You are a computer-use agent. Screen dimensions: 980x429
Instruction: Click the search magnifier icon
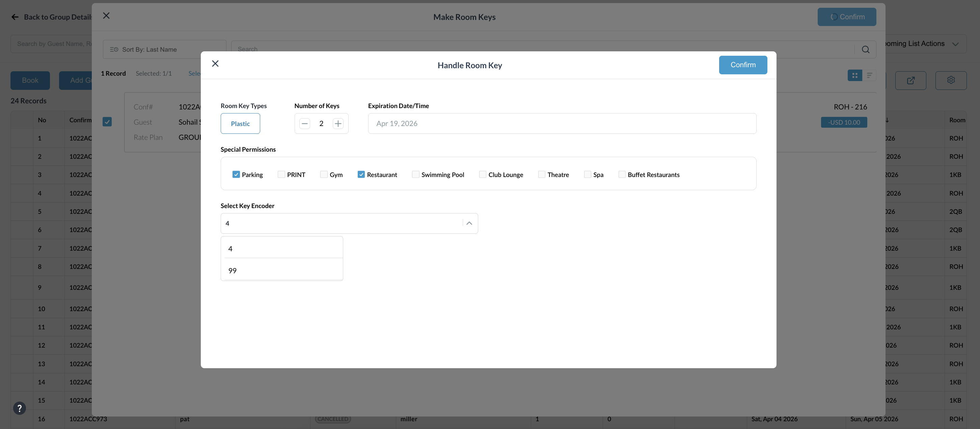[x=866, y=49]
